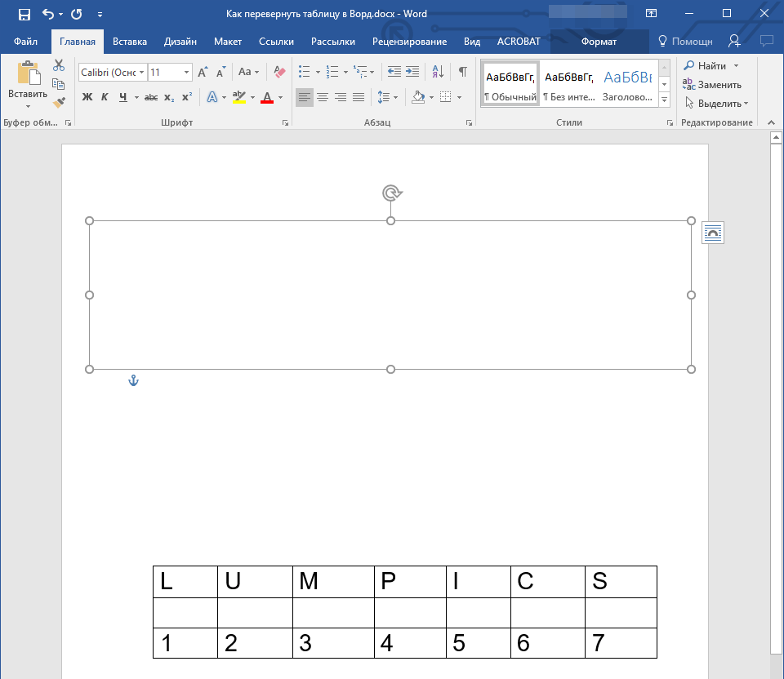
Task: Click the Sort A-Z icon
Action: (x=438, y=72)
